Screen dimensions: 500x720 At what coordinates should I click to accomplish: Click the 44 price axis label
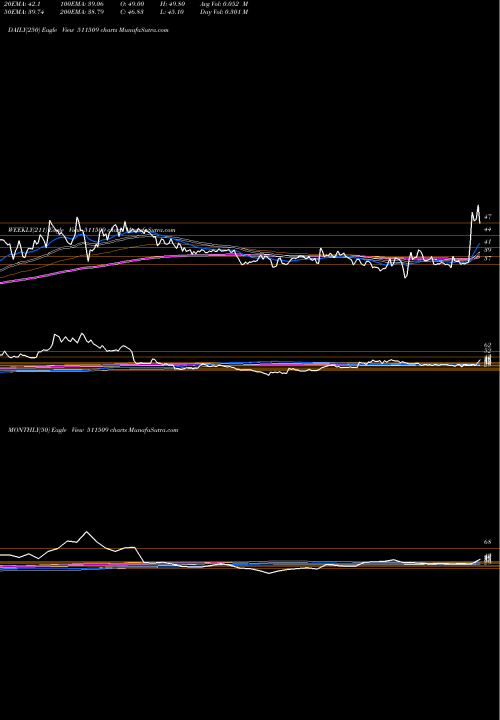[488, 229]
